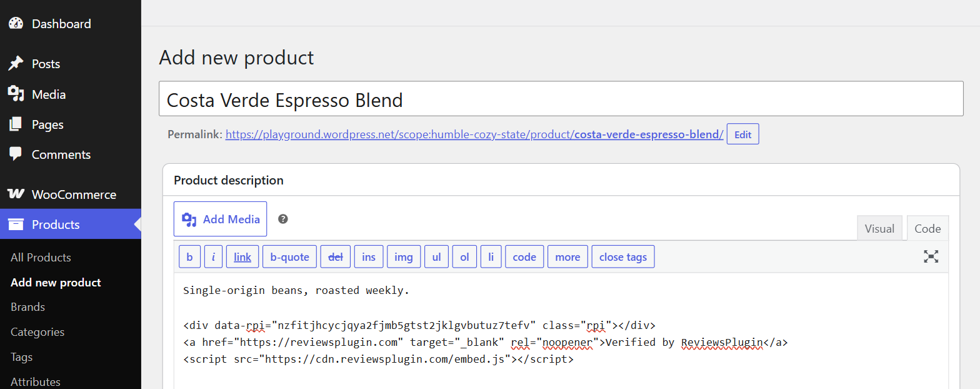Click "Verified by ReviewsPlugin" anchor code line

click(x=486, y=342)
